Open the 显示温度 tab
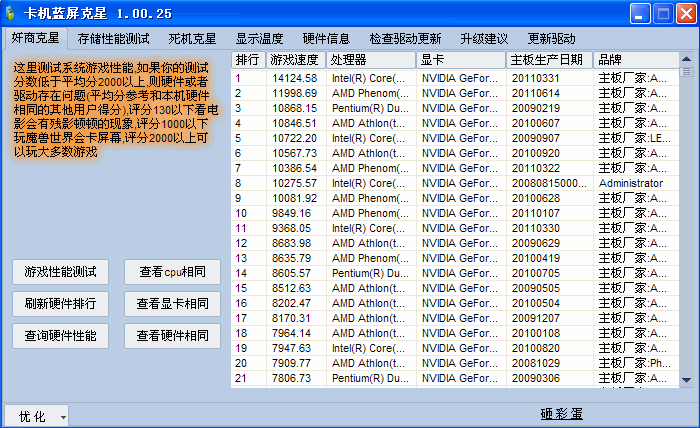The height and width of the screenshot is (428, 700). (259, 39)
